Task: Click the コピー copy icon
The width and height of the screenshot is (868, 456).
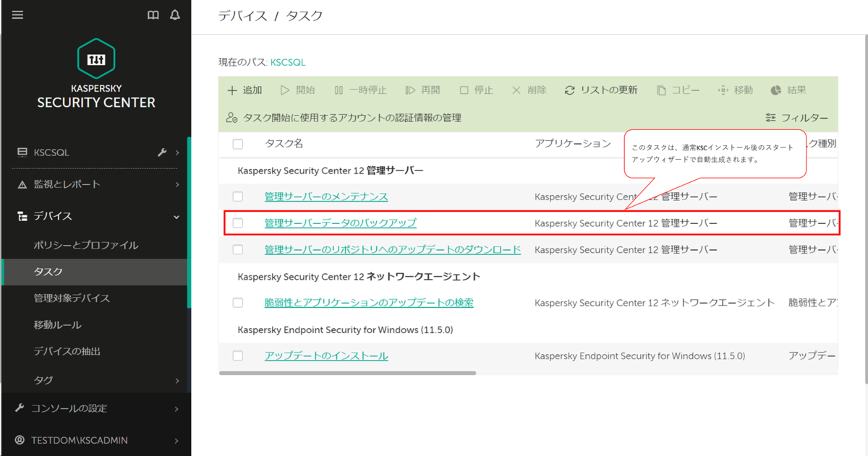Action: (x=661, y=90)
